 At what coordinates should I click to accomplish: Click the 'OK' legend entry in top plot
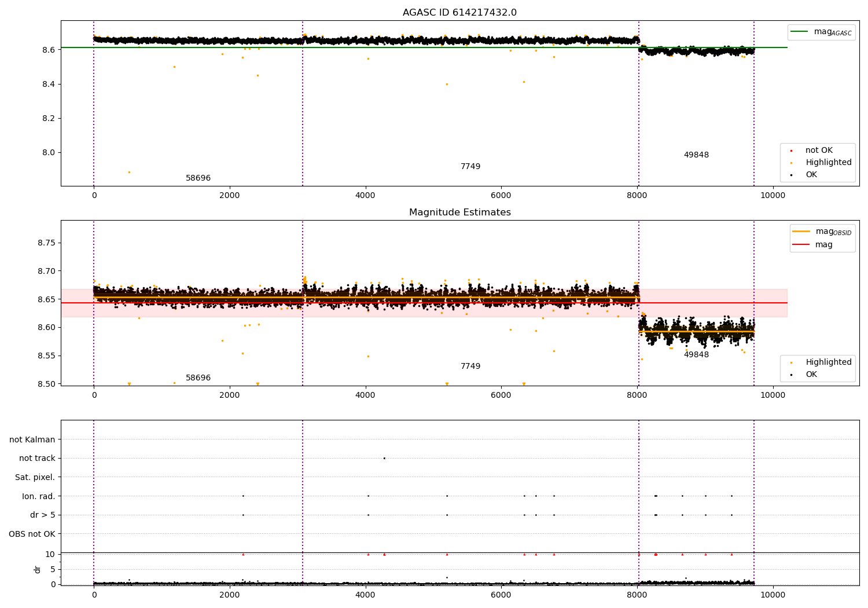coord(811,175)
